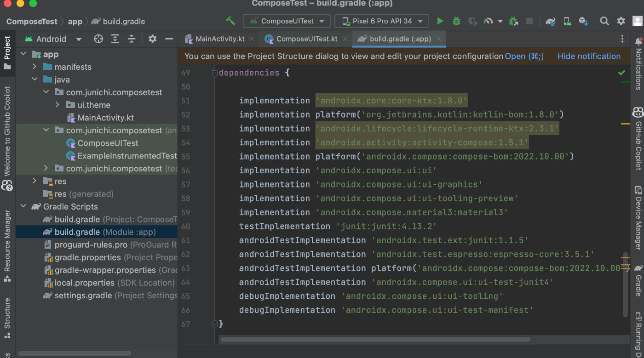The image size is (644, 358).
Task: Click the Profile app gauge icon
Action: [489, 21]
